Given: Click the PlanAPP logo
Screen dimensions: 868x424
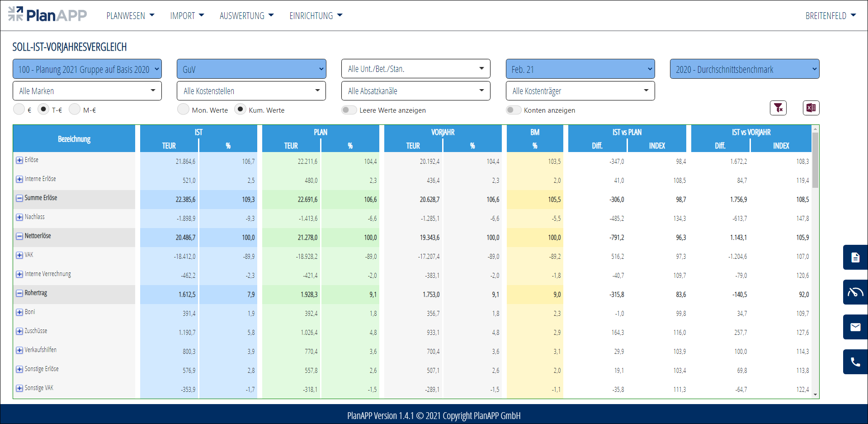Looking at the screenshot, I should coord(47,15).
